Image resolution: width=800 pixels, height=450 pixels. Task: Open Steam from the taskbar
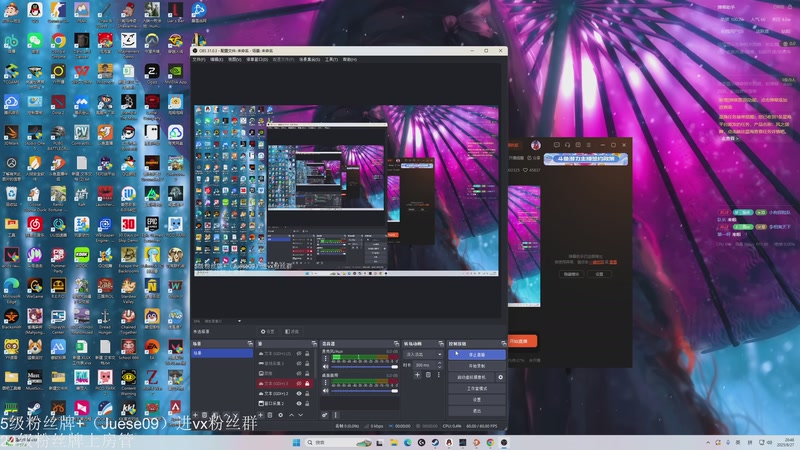click(x=435, y=442)
